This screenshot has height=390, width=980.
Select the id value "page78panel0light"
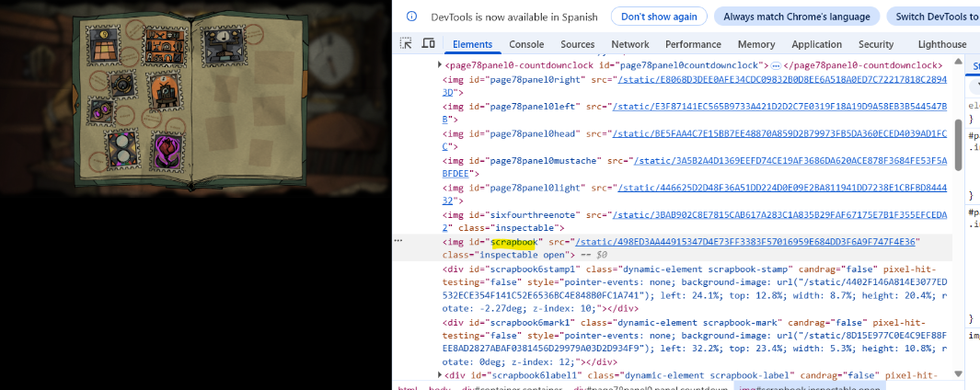[536, 188]
